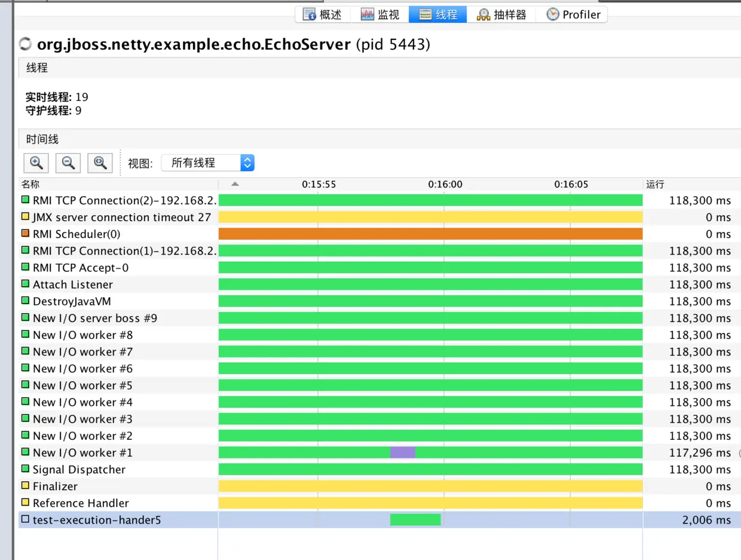Select the thread name DestroyJavaVM
741x560 pixels.
coord(72,301)
